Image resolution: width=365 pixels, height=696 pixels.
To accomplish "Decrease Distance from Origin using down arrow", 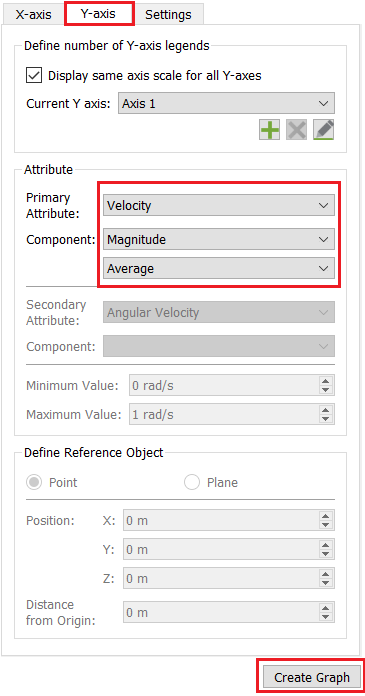I will (x=326, y=617).
